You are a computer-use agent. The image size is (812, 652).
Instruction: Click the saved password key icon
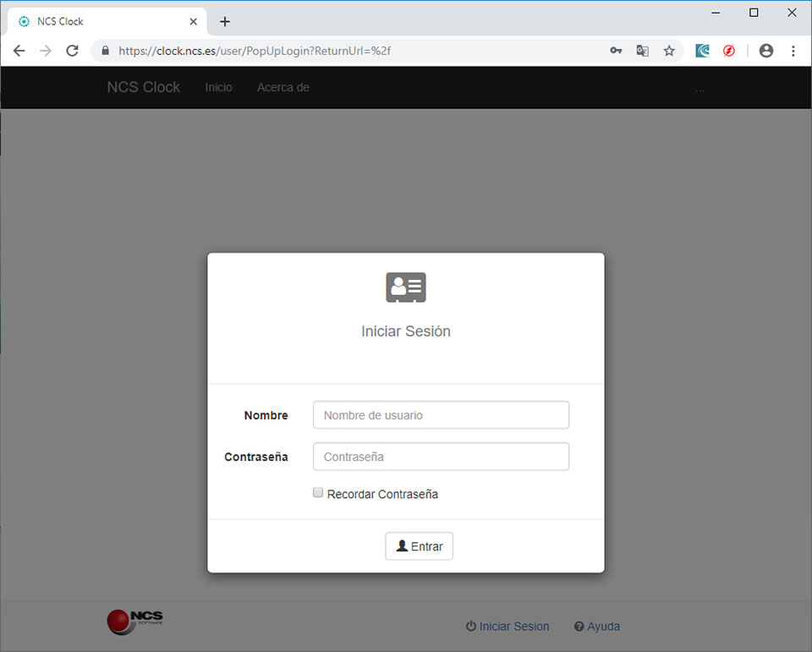coord(616,51)
